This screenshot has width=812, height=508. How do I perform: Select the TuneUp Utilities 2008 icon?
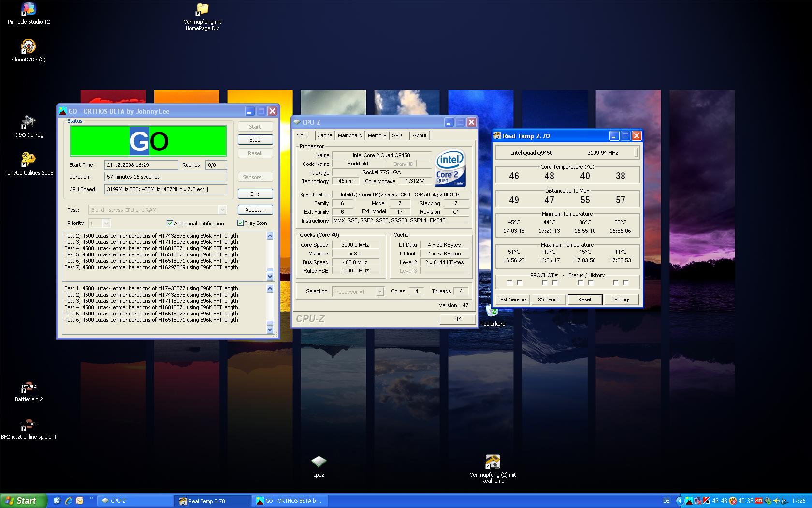pos(29,164)
